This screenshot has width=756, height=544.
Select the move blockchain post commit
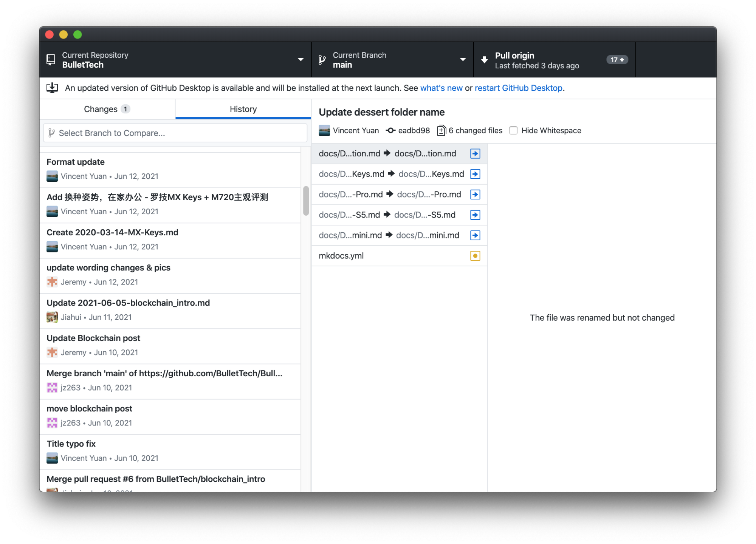[x=170, y=417]
